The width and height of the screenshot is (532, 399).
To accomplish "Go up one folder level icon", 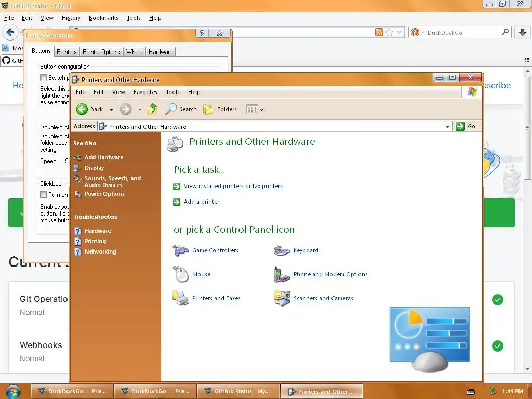I will point(152,109).
